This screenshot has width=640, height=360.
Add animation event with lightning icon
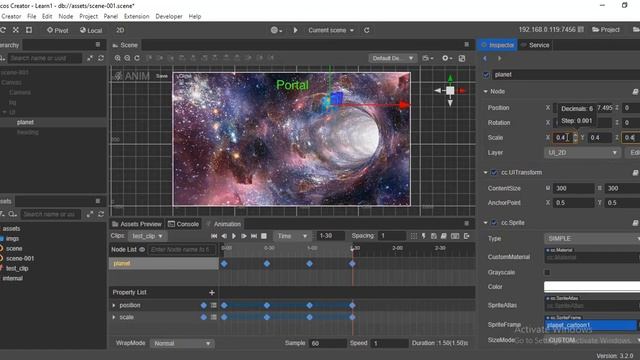pos(424,236)
